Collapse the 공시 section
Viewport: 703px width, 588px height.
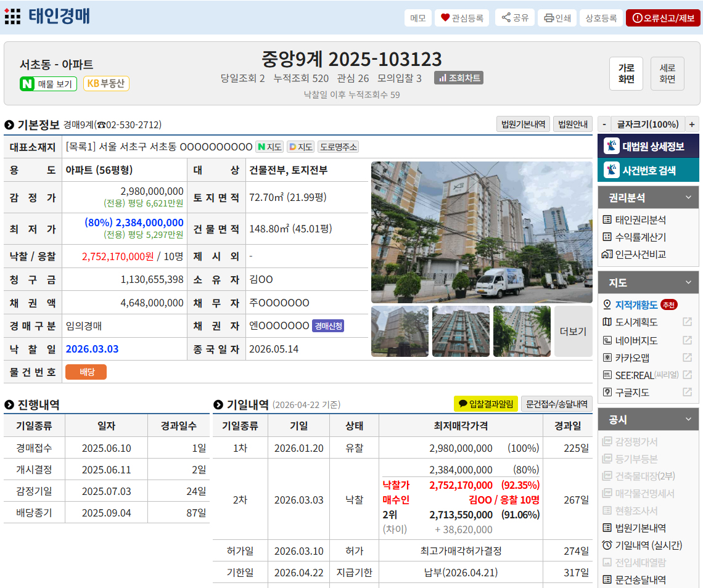point(648,420)
